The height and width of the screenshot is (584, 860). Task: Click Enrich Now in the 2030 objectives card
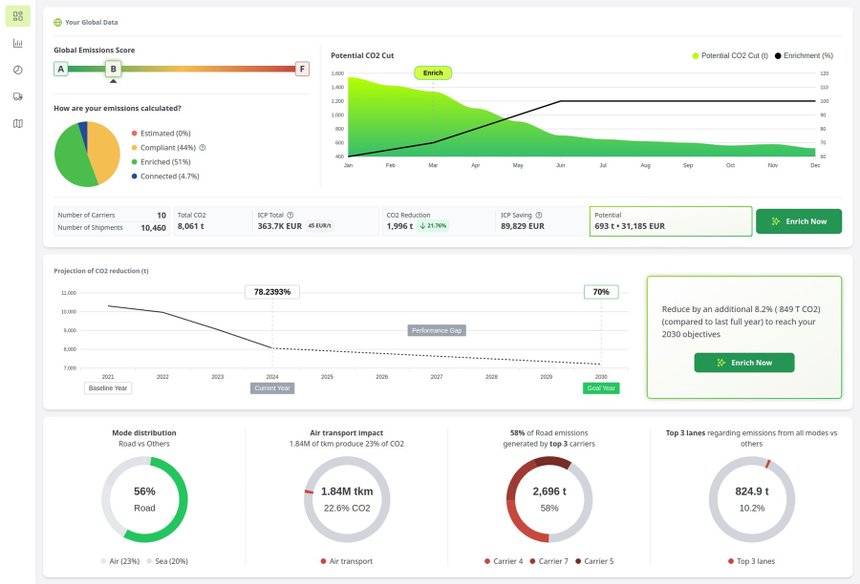744,362
